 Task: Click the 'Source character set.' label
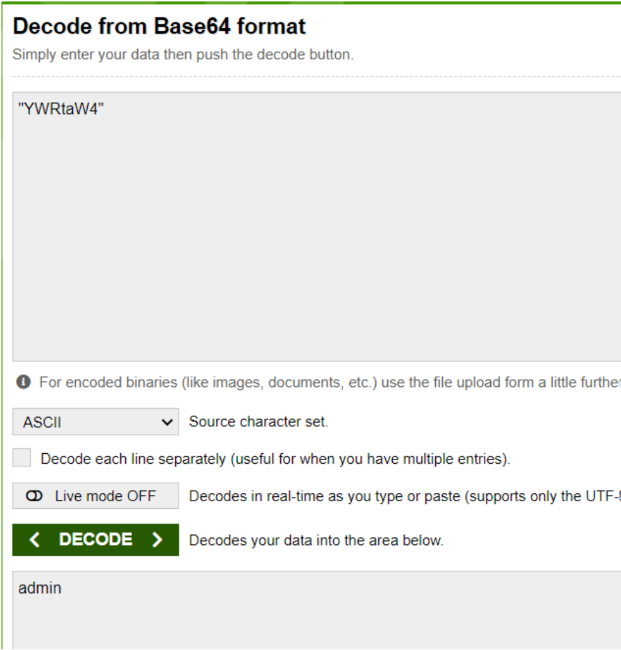tap(258, 422)
